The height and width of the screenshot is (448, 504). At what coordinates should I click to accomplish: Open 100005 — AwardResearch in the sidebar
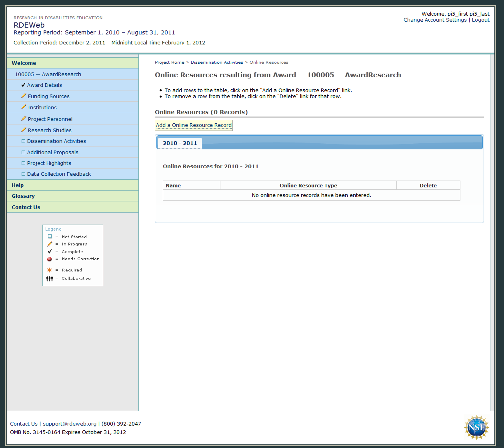tap(48, 74)
